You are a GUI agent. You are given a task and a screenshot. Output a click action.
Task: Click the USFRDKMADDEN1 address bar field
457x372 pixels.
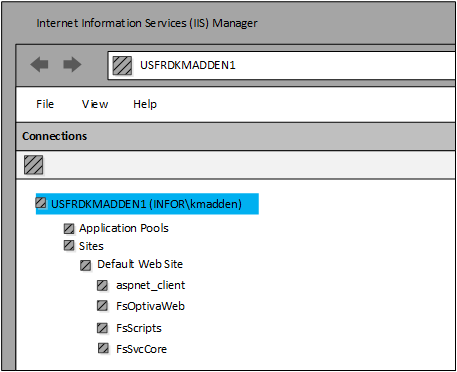282,65
